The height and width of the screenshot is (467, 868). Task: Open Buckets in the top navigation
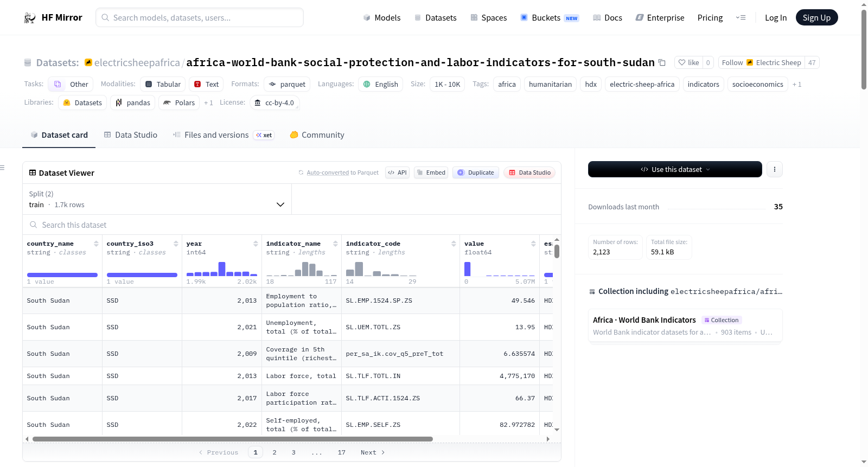(x=550, y=18)
